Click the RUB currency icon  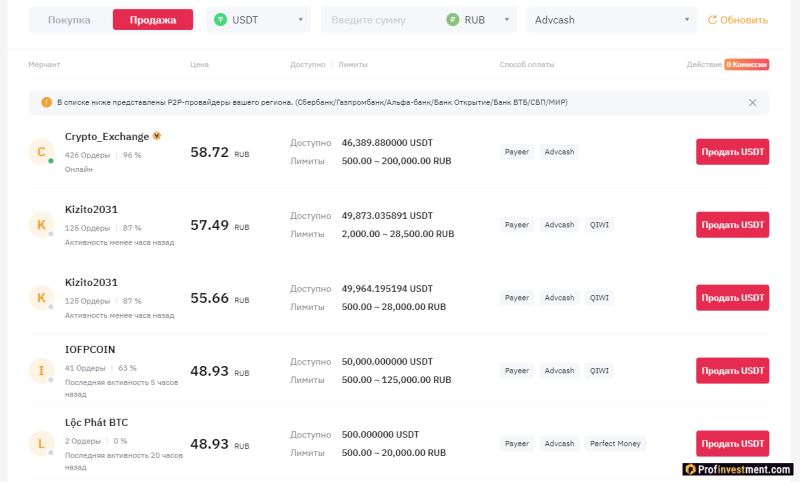tap(453, 19)
